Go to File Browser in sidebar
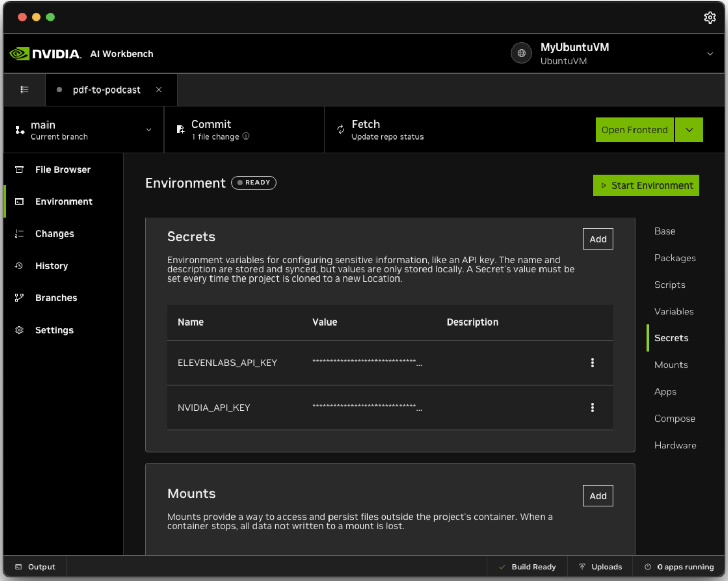Viewport: 728px width, 581px height. click(x=62, y=170)
